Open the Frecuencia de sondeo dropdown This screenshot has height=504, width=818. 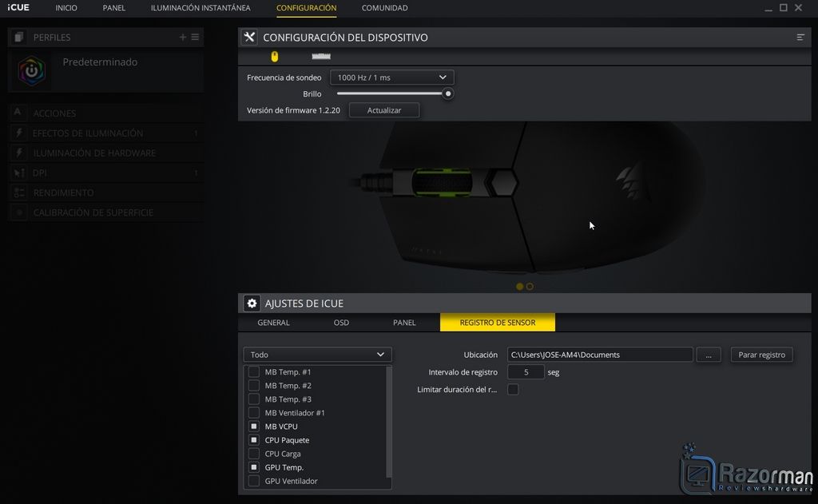click(391, 77)
